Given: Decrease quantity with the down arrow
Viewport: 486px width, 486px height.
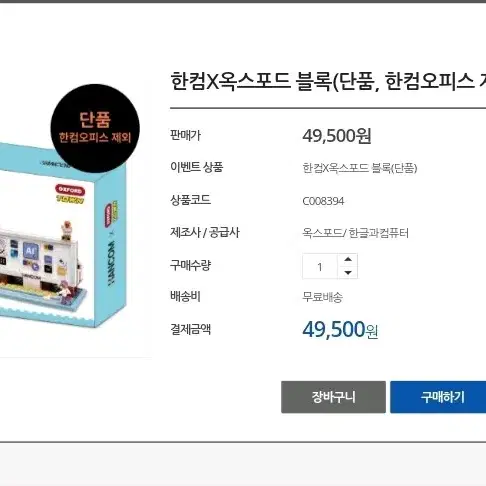Looking at the screenshot, I should 348,272.
